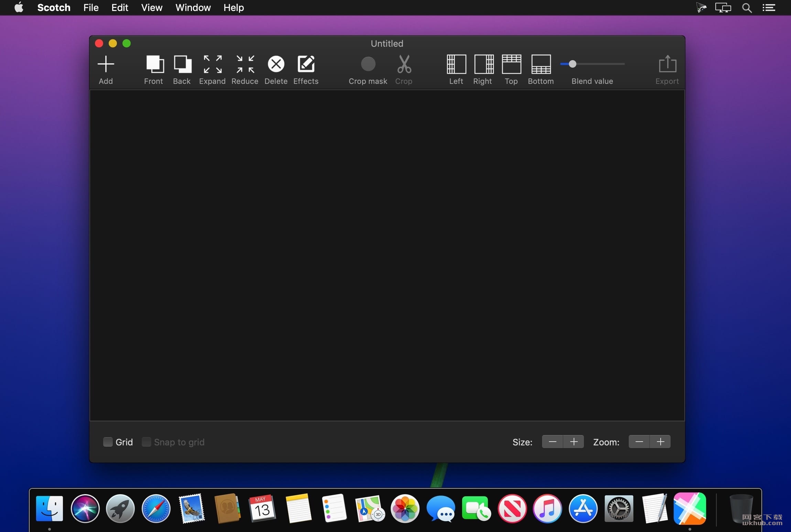Click the Expand arrows icon
791x532 pixels.
213,64
